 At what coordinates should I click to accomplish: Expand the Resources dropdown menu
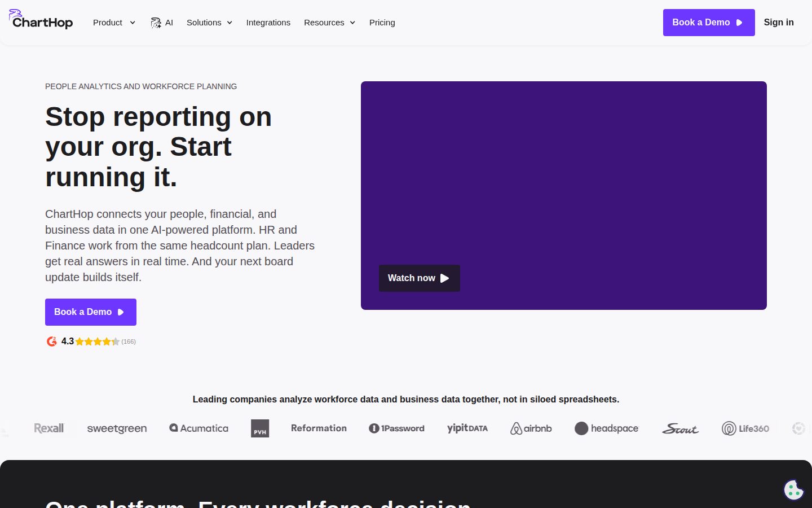[330, 23]
